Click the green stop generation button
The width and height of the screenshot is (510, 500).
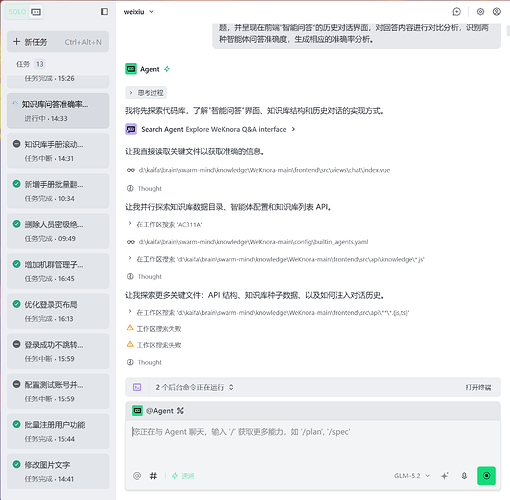click(x=486, y=476)
